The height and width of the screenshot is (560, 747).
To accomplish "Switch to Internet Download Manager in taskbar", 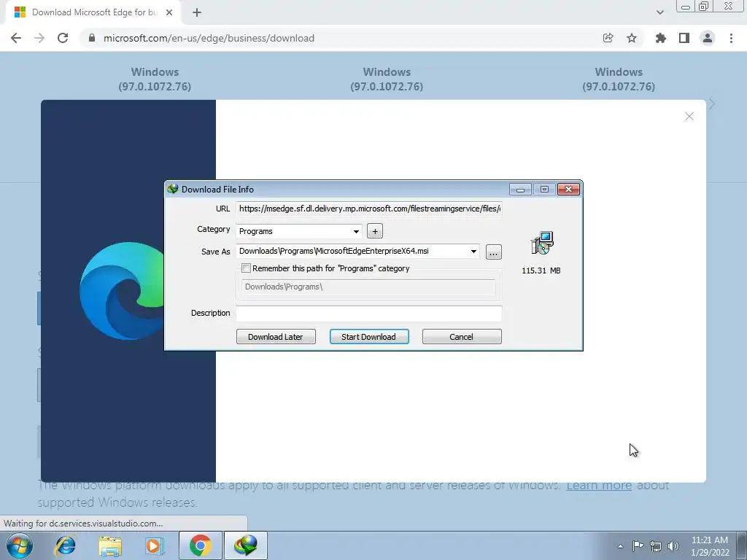I will [246, 546].
